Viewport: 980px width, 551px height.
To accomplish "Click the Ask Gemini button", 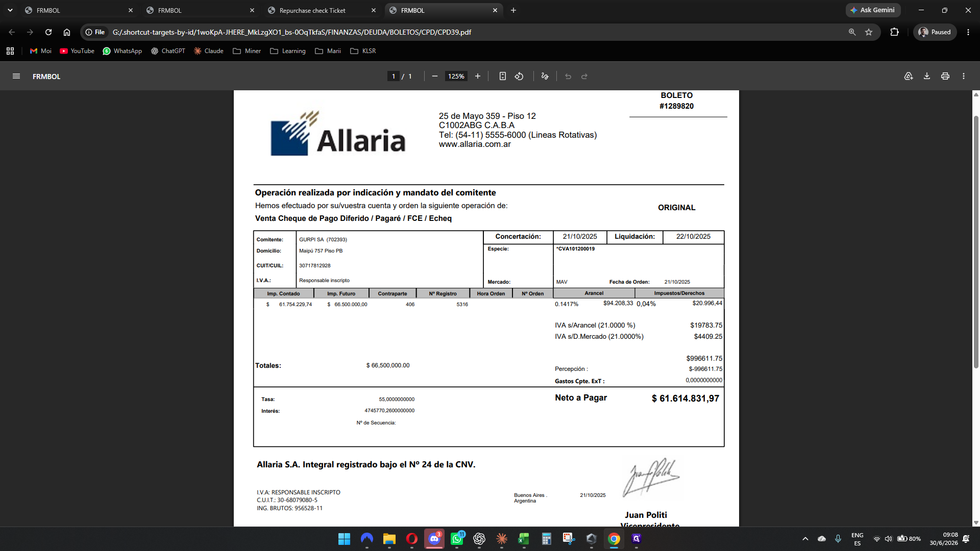I will (x=873, y=10).
